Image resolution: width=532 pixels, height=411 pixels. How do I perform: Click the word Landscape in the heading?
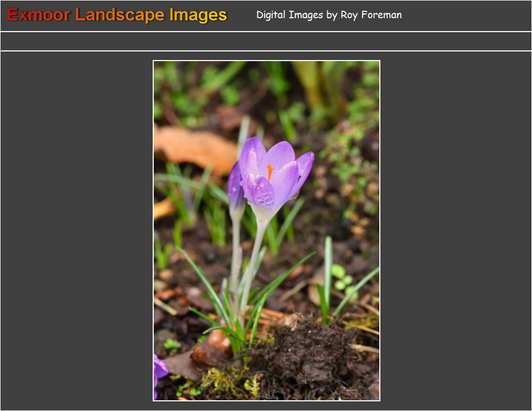pyautogui.click(x=119, y=15)
